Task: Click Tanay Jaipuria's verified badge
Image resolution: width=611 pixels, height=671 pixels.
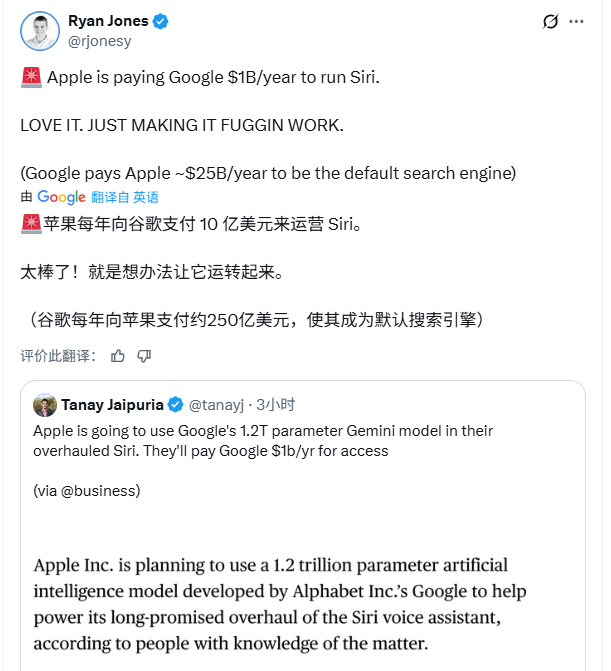Action: (174, 405)
